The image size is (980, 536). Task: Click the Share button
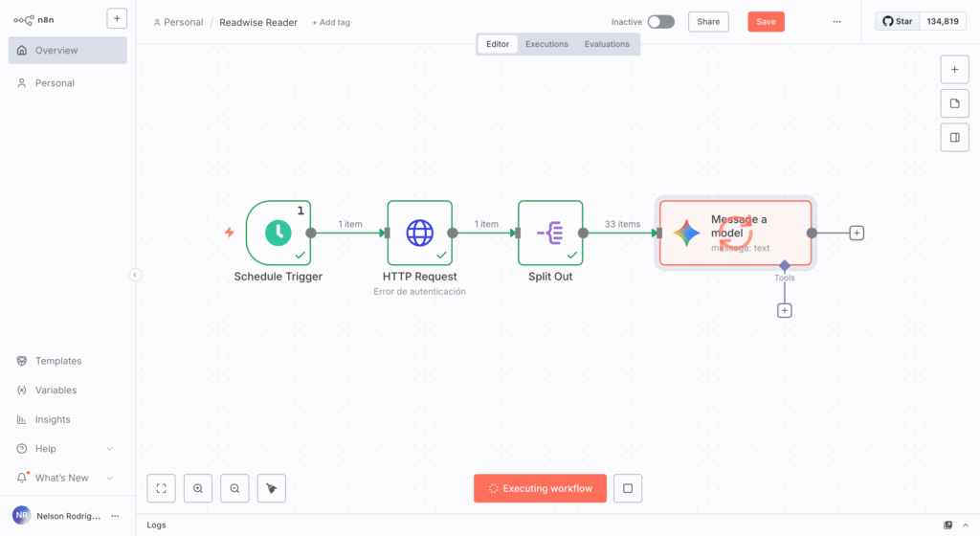(708, 22)
